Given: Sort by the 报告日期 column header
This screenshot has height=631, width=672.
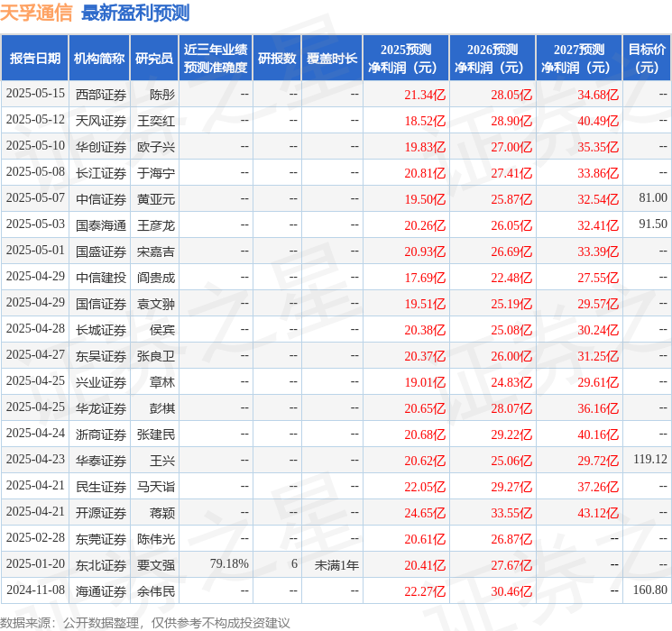Looking at the screenshot, I should pos(34,58).
